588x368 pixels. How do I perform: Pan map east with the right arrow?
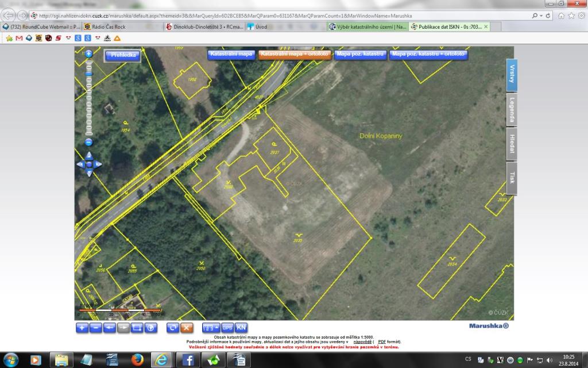point(98,164)
